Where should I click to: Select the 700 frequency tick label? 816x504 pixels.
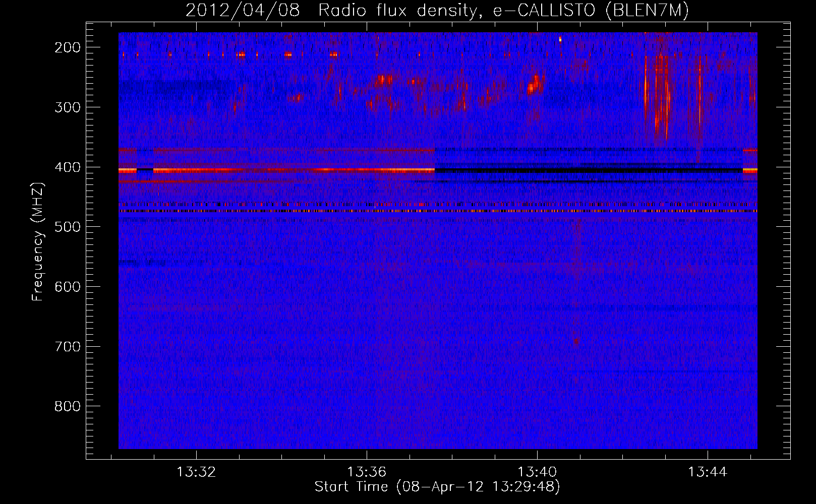pyautogui.click(x=68, y=347)
